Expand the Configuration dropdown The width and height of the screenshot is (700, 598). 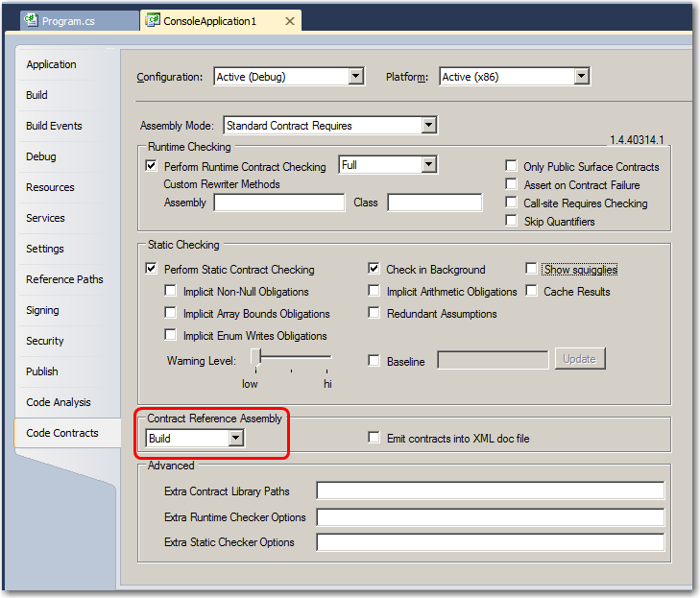click(355, 77)
